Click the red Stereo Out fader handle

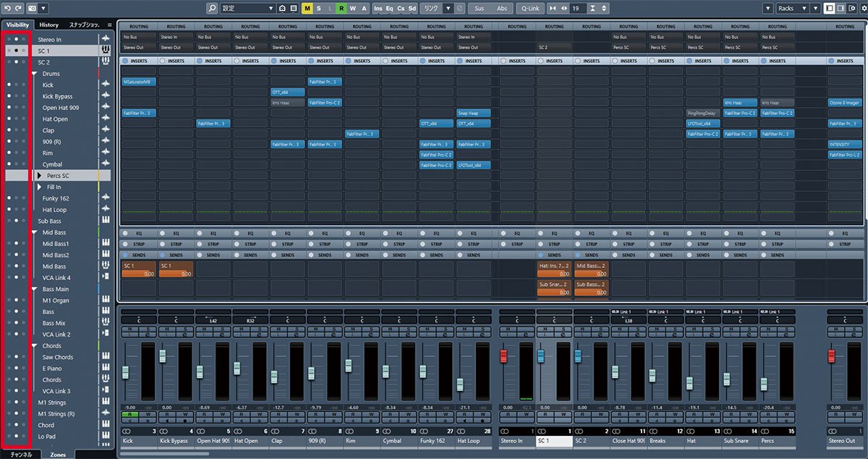(x=832, y=356)
